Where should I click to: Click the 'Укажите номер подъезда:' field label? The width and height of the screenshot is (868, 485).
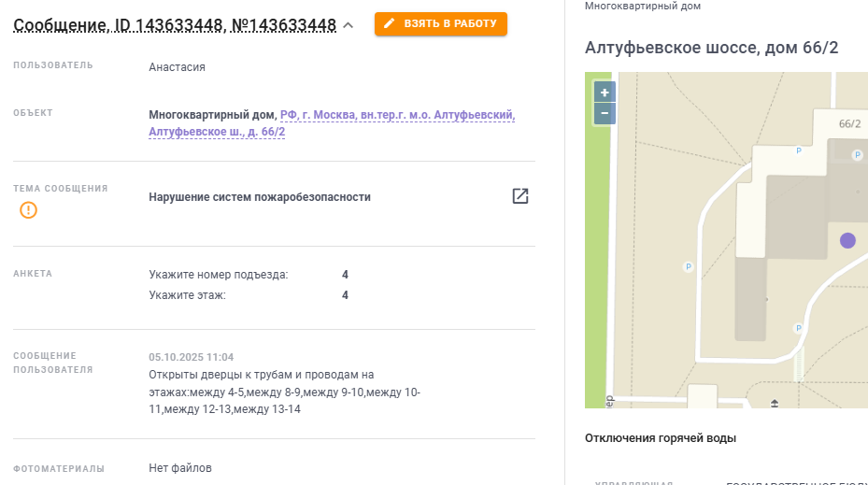pyautogui.click(x=218, y=275)
